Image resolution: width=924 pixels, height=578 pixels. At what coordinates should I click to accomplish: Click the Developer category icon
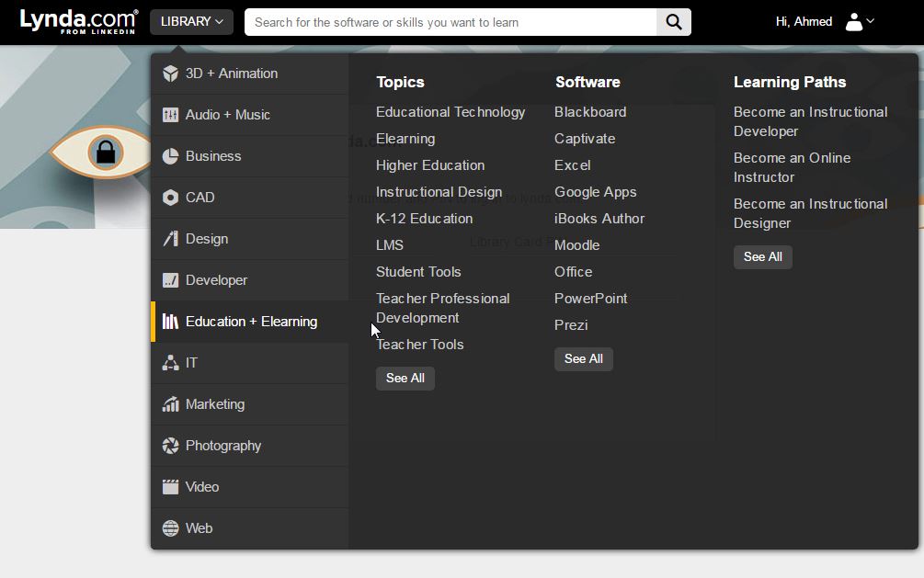coord(170,280)
